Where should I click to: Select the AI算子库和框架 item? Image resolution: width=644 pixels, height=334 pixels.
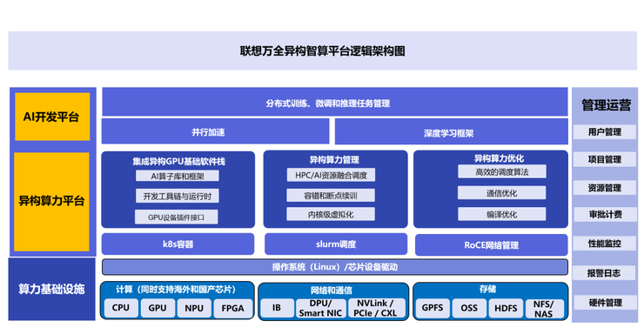coord(177,176)
